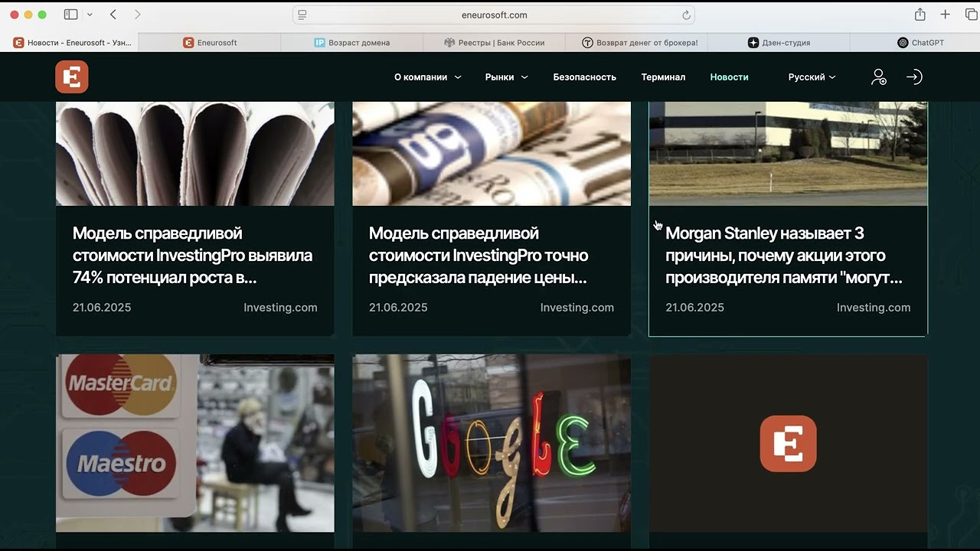This screenshot has width=980, height=551.
Task: Open Безопасность menu item
Action: 585,77
